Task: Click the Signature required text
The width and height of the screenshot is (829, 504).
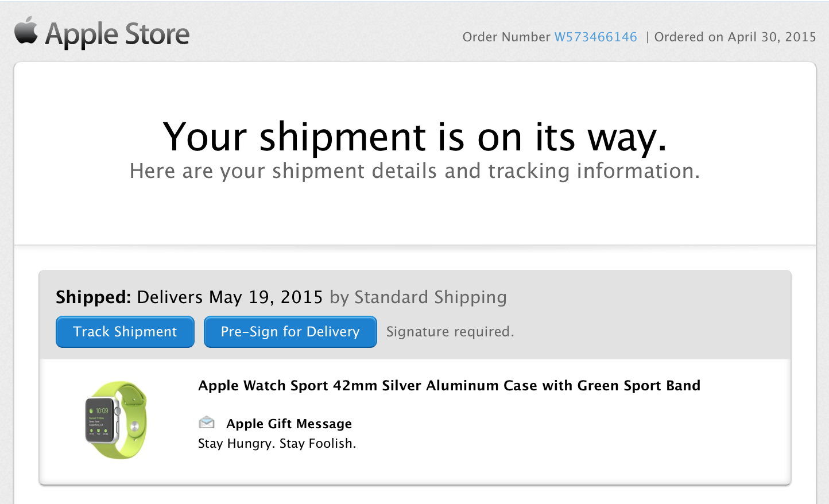Action: [x=450, y=332]
